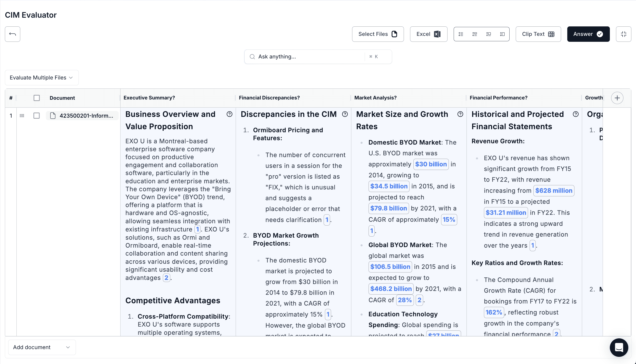Click the help icon in Executive Summary cell
636x364 pixels.
pyautogui.click(x=230, y=114)
